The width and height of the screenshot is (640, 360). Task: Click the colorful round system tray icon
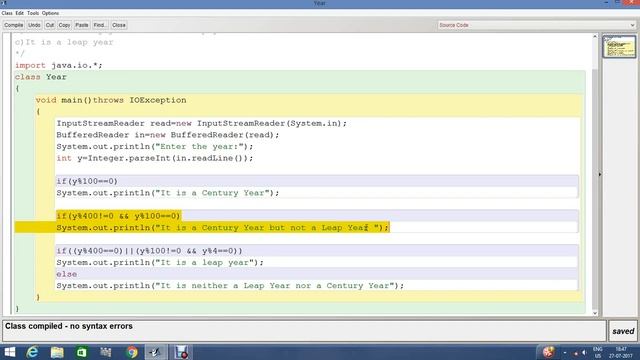[548, 352]
